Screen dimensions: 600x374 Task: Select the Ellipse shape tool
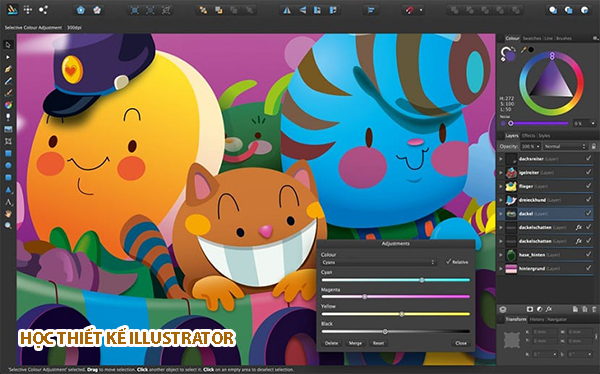[x=8, y=165]
